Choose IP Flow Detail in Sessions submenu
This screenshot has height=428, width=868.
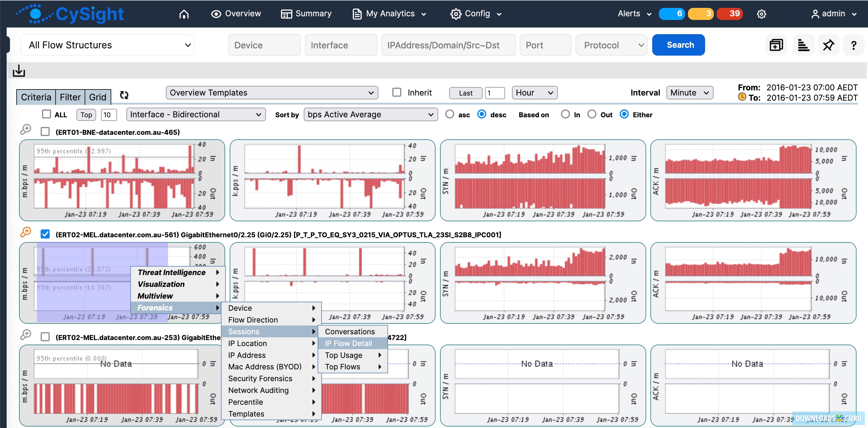348,343
